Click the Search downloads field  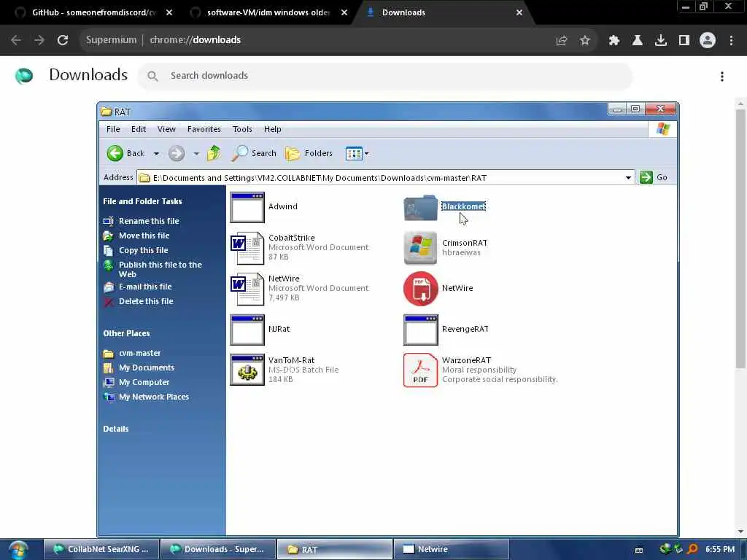coord(385,76)
